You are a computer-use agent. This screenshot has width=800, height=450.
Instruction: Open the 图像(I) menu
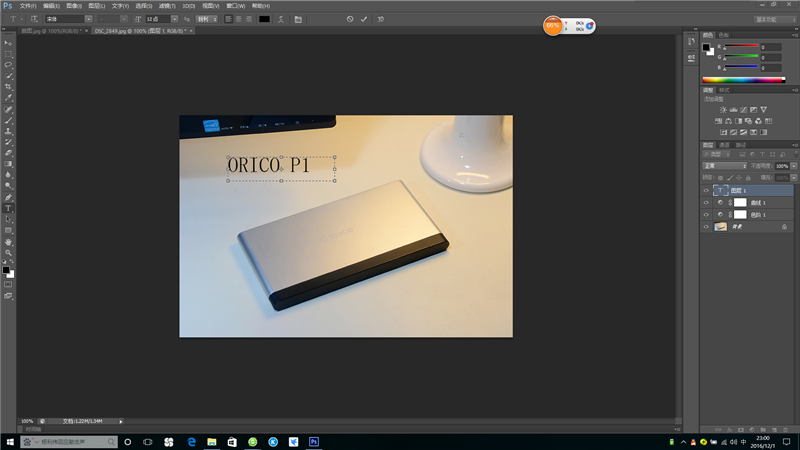(x=74, y=6)
